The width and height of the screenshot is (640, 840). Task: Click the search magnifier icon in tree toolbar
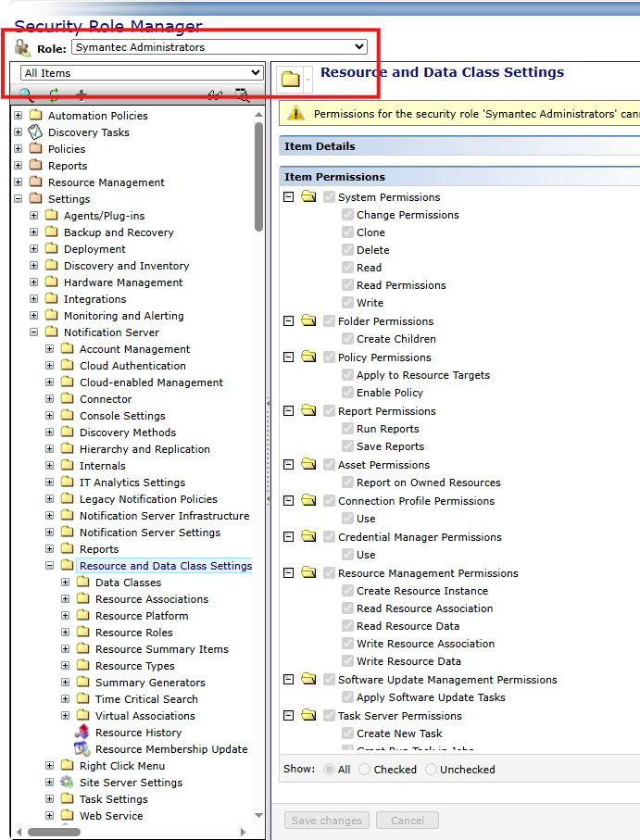pyautogui.click(x=26, y=94)
